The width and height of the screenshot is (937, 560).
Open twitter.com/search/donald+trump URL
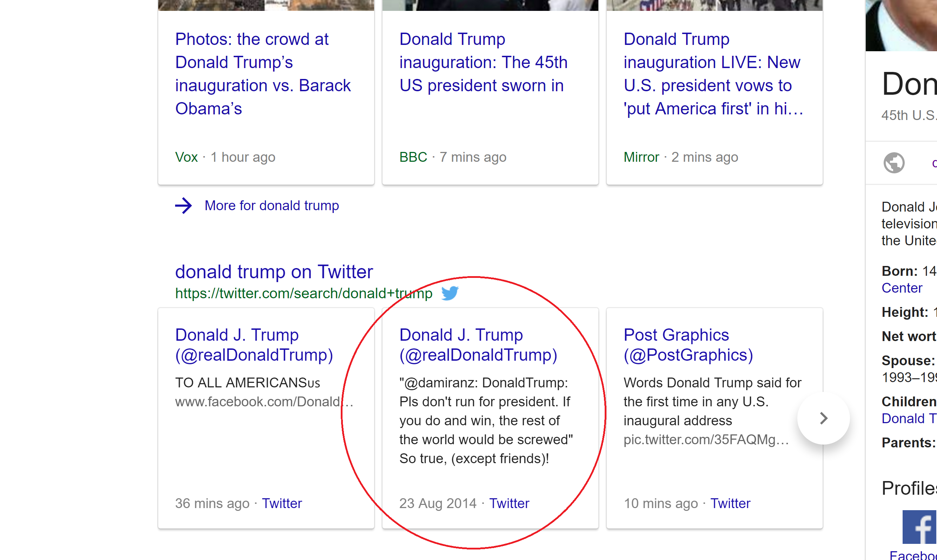(304, 293)
